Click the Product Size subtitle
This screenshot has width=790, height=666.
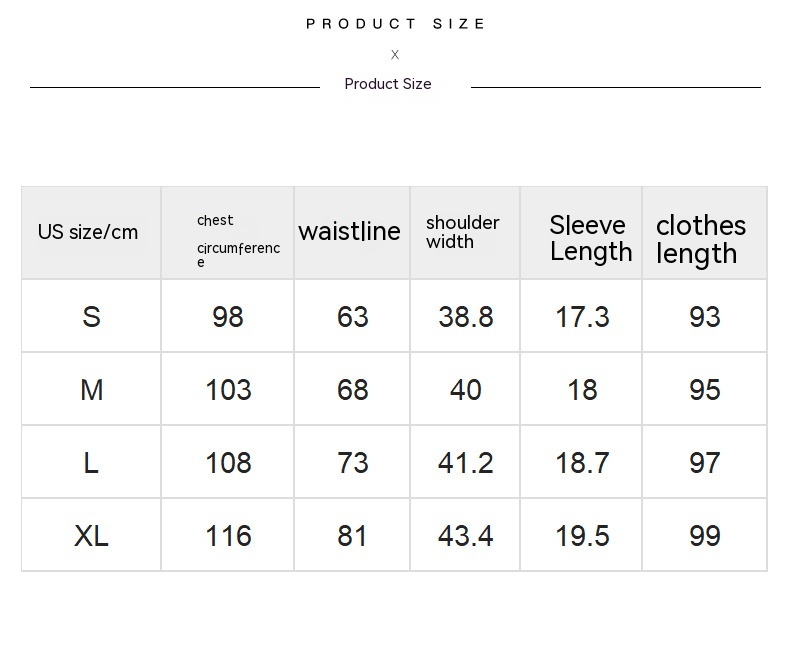[x=388, y=84]
